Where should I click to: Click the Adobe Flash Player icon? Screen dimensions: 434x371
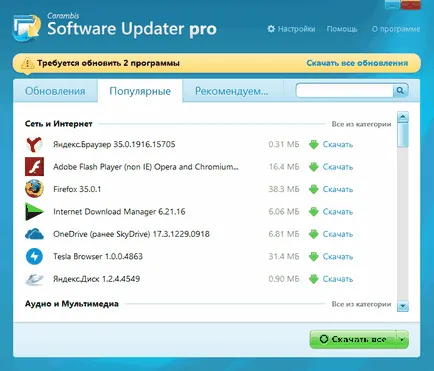pos(34,167)
